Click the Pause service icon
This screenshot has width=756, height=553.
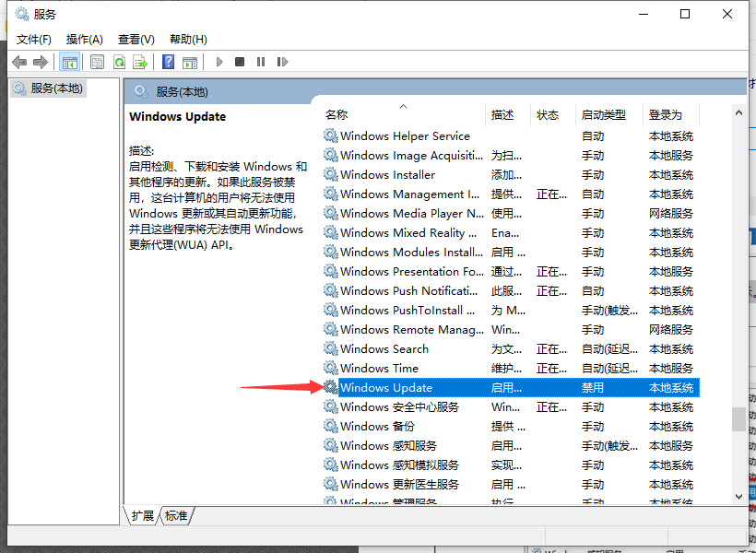click(261, 62)
